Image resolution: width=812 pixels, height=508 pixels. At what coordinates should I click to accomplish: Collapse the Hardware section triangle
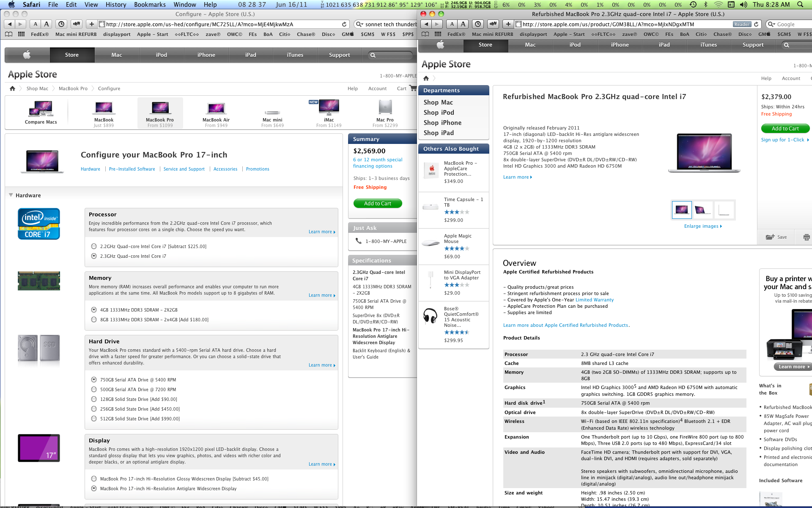pyautogui.click(x=11, y=195)
